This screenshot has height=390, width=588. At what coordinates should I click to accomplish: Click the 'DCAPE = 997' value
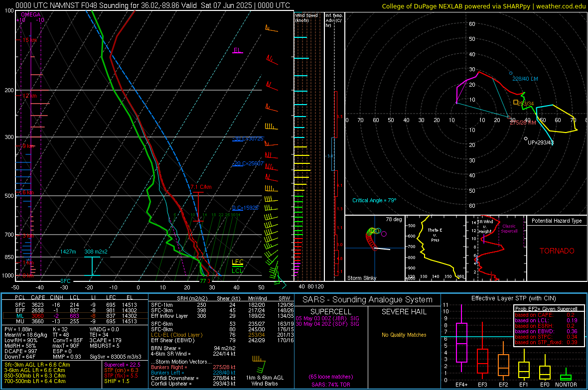click(x=20, y=351)
